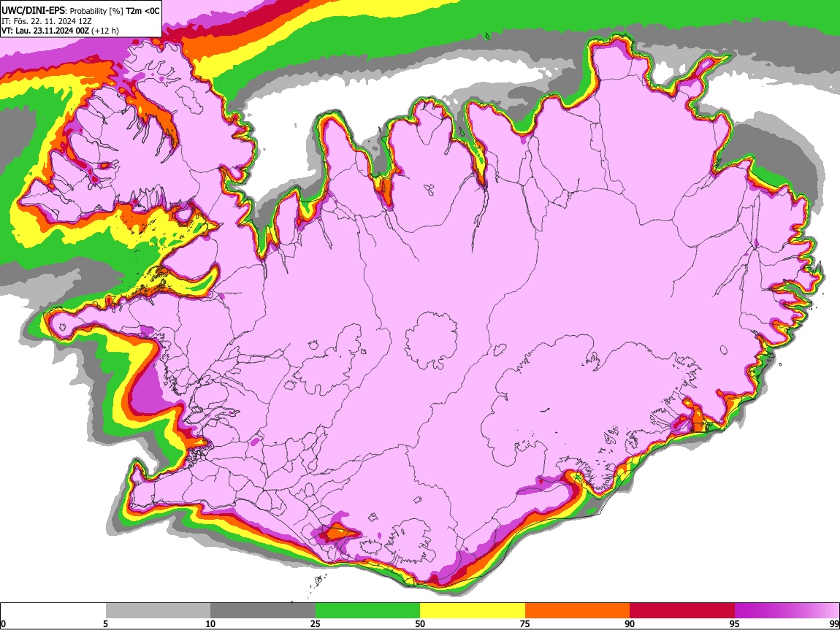
Task: Click the green 25-50% legend segment
Action: 367,611
